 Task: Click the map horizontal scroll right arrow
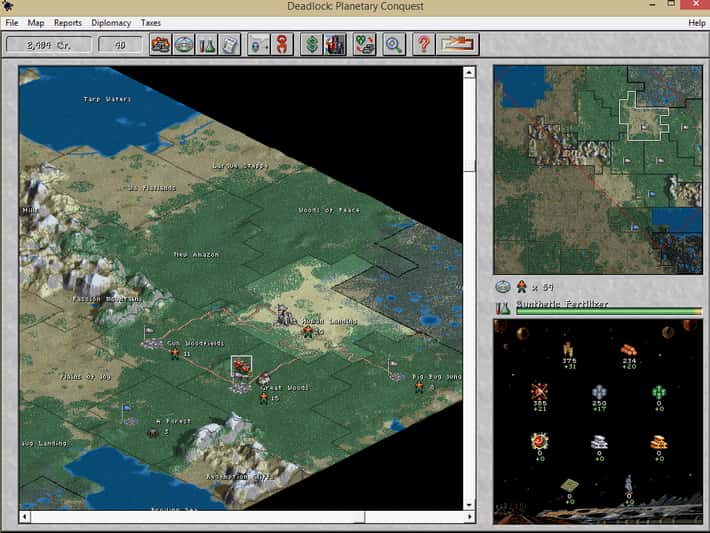click(x=470, y=516)
